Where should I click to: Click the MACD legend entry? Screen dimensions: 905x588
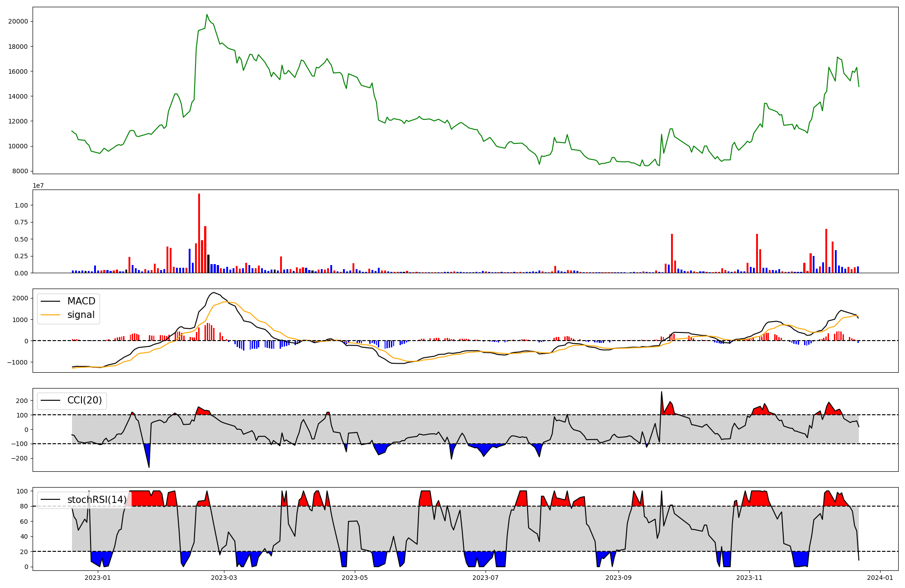[81, 301]
